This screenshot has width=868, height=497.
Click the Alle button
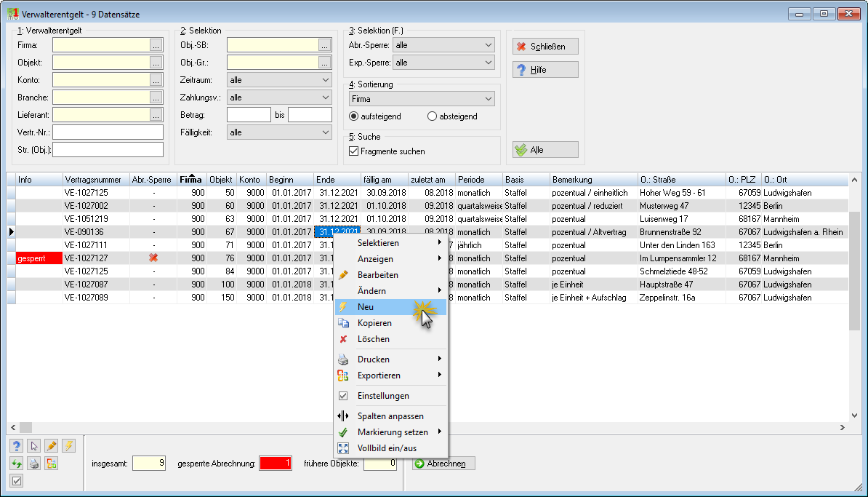pos(545,150)
